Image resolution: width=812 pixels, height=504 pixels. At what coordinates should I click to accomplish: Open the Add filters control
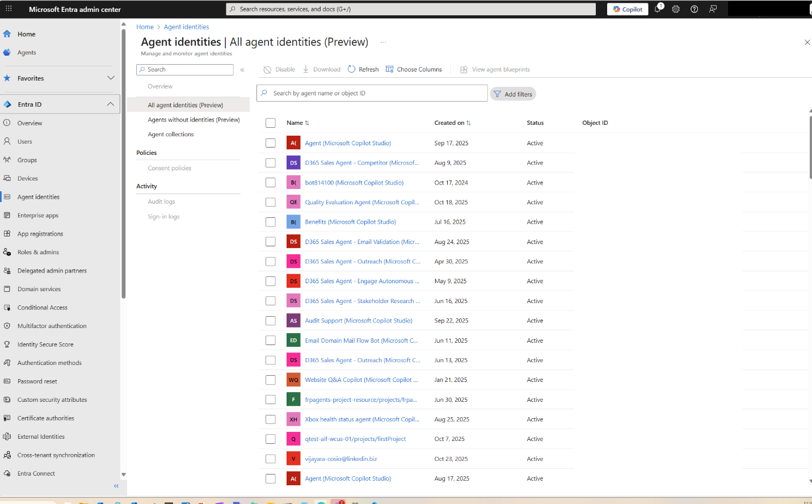pyautogui.click(x=512, y=93)
